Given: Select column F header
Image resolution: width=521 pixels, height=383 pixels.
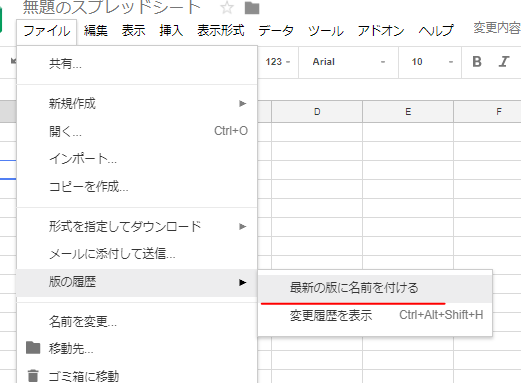Looking at the screenshot, I should coord(488,112).
